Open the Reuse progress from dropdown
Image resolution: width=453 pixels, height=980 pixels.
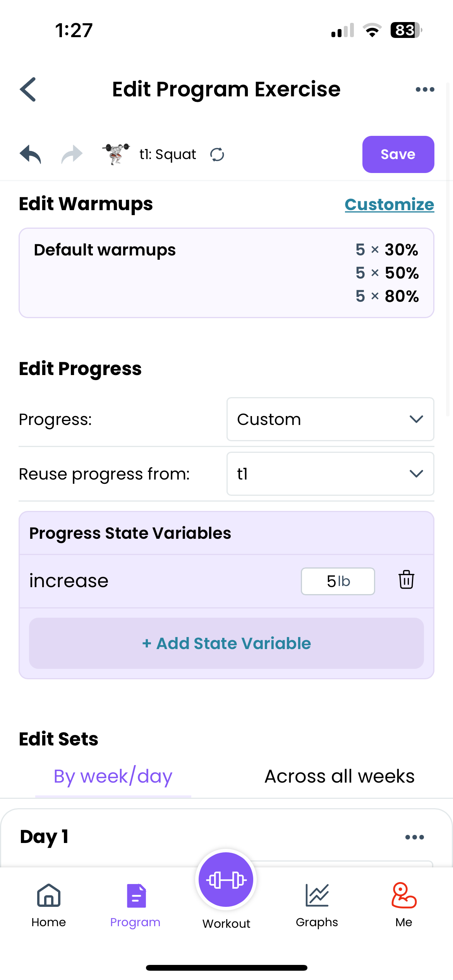click(330, 474)
